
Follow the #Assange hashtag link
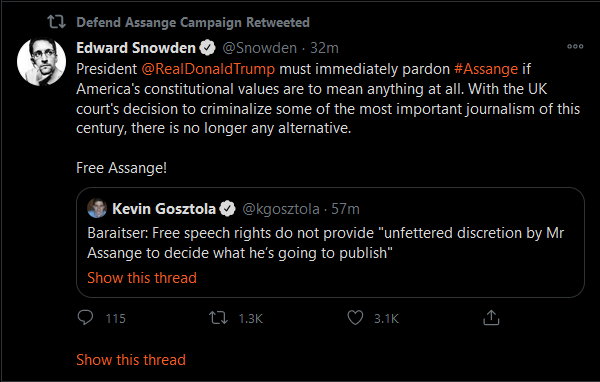(486, 69)
